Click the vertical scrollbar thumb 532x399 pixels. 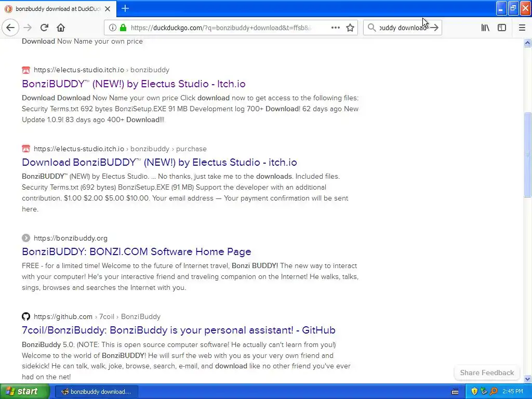point(528,154)
